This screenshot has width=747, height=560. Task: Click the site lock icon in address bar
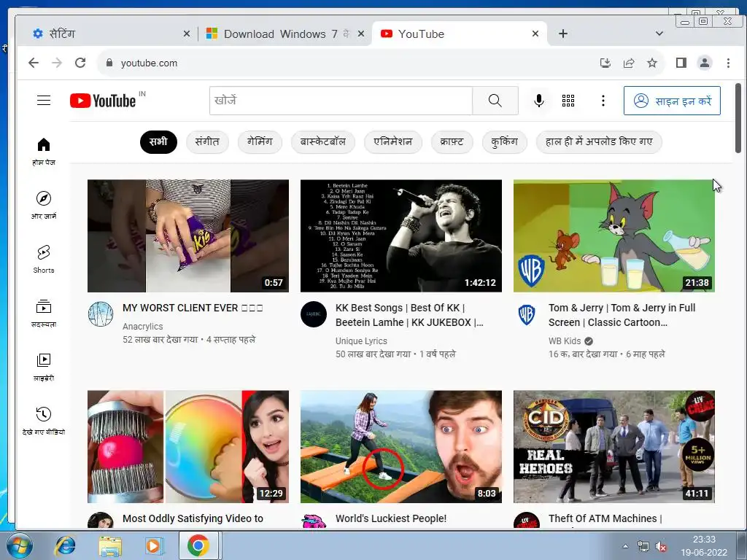[109, 63]
